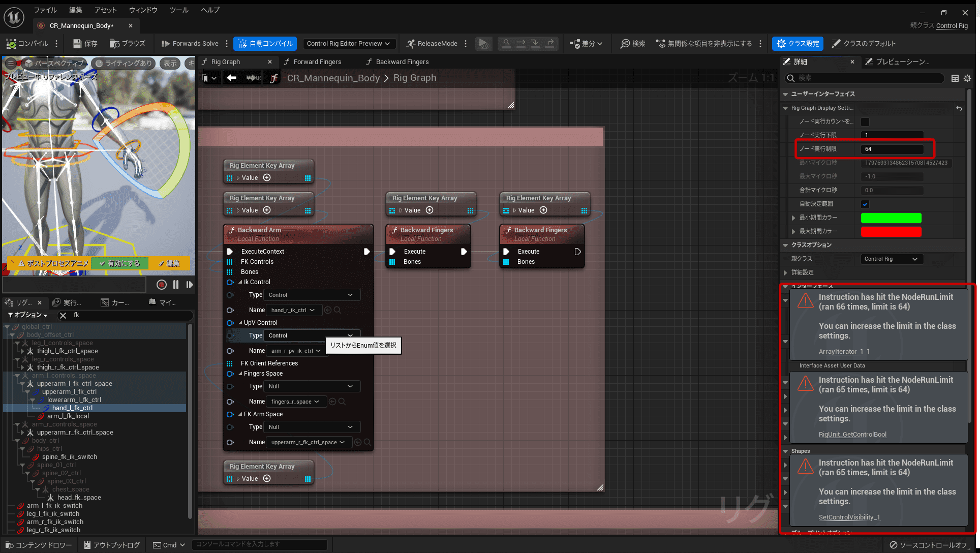Click the green 最小時間カラー color swatch

(x=891, y=218)
